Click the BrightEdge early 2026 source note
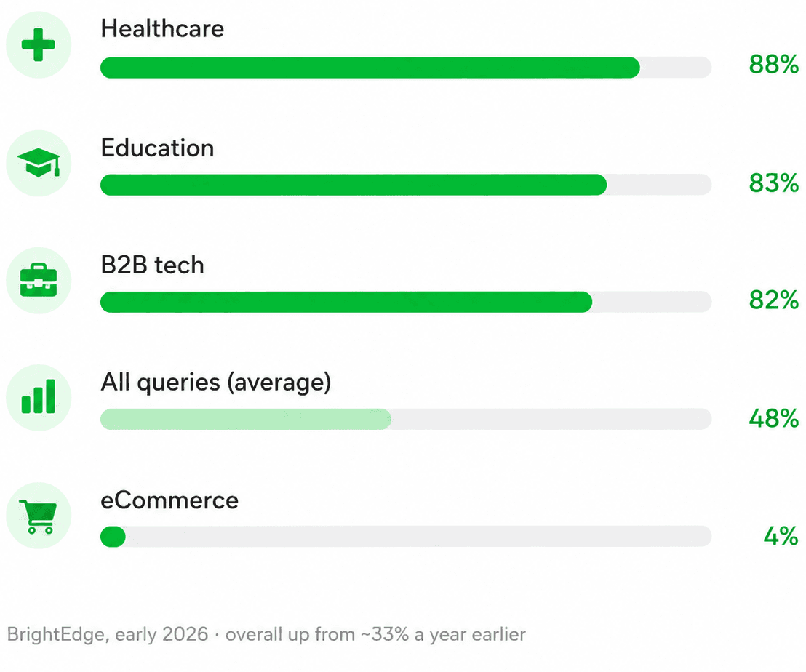The width and height of the screenshot is (806, 672). coord(266,634)
